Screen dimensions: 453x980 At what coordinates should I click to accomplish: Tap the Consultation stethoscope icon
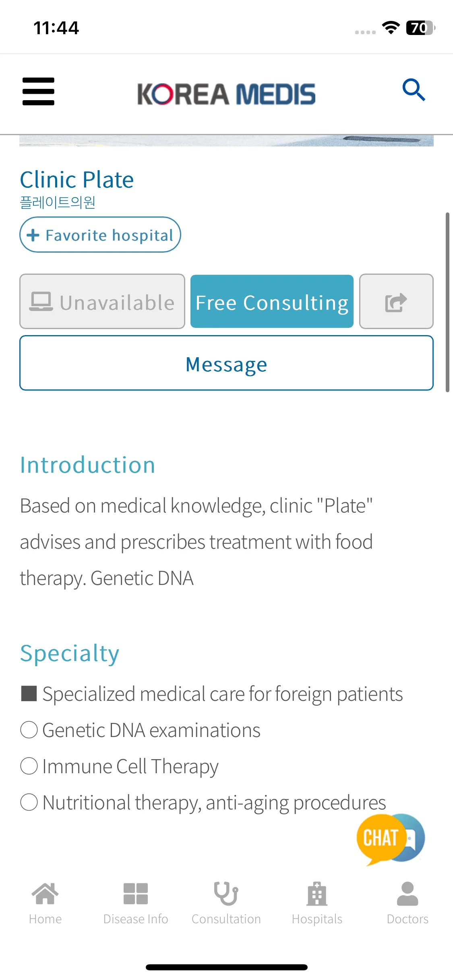[226, 894]
